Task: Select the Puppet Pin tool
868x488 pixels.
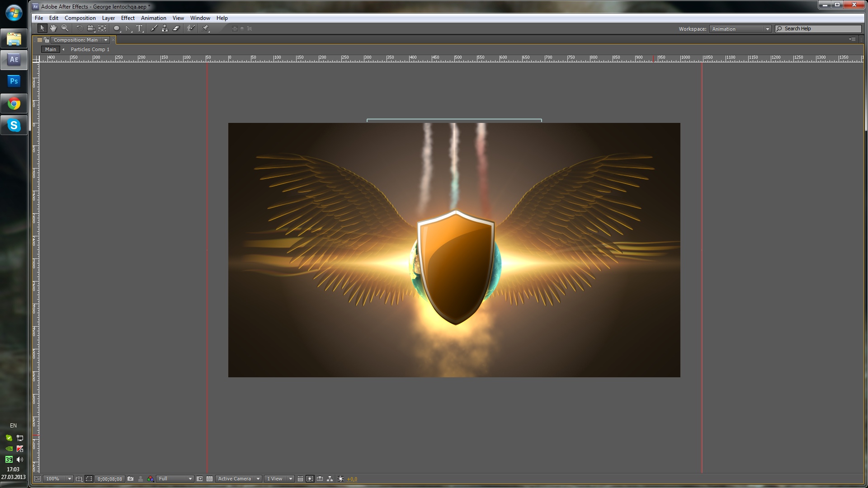Action: 206,28
